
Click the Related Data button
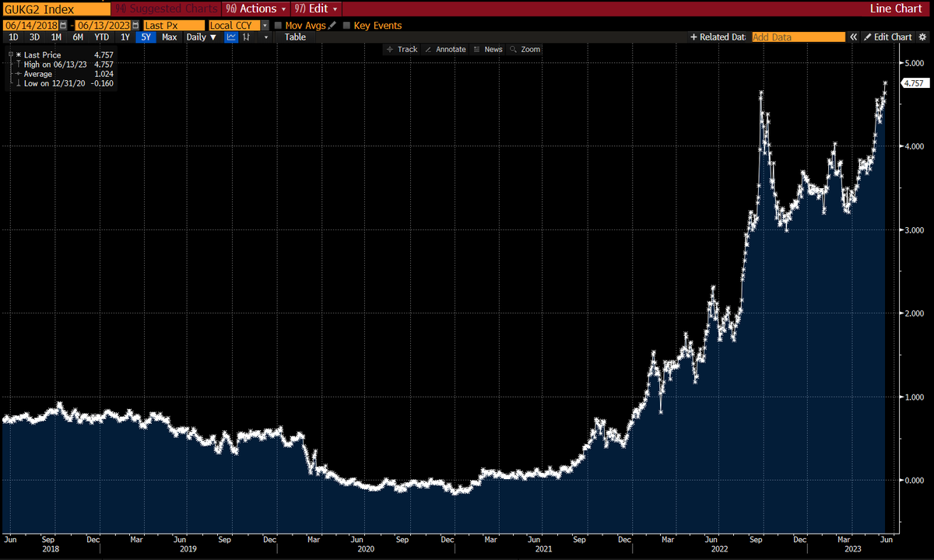tap(718, 37)
